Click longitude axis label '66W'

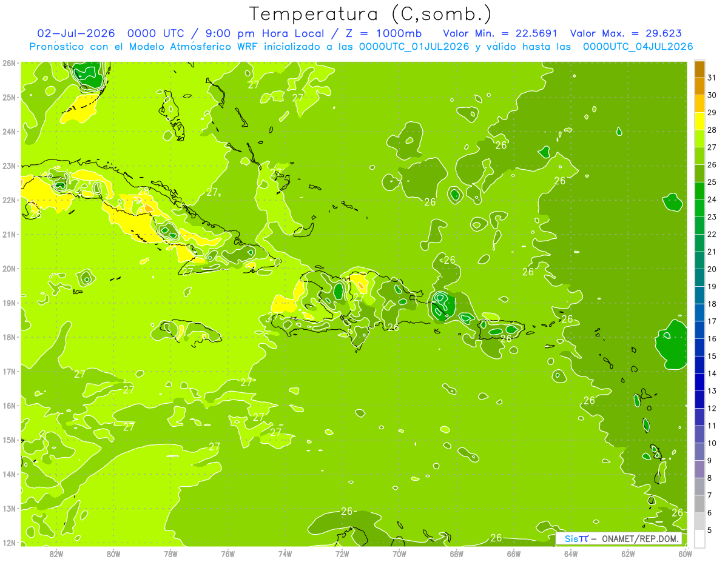pos(514,554)
